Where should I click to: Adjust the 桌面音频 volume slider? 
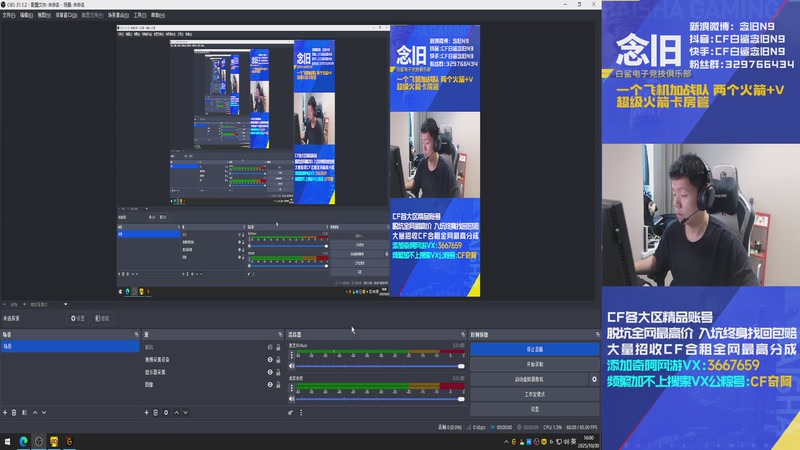click(x=380, y=398)
